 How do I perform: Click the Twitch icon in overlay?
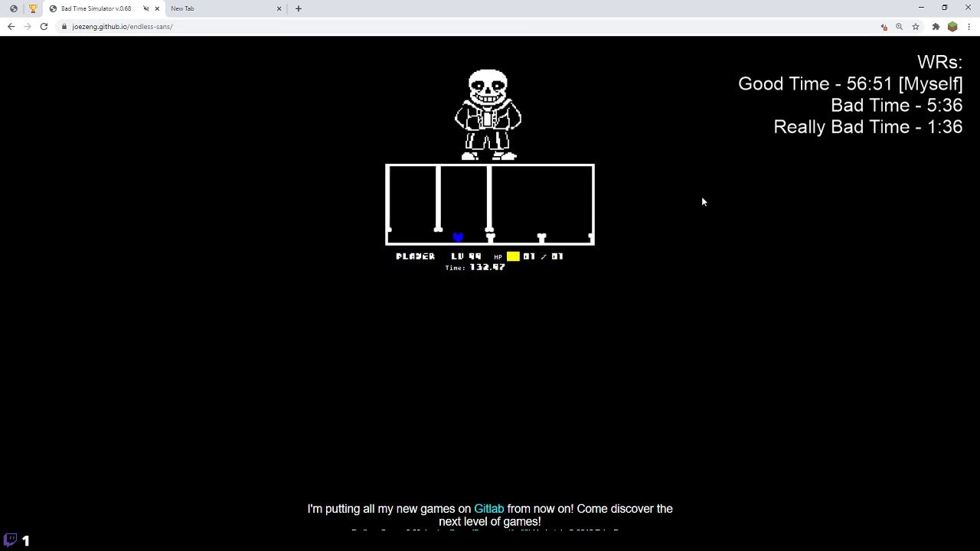[11, 540]
